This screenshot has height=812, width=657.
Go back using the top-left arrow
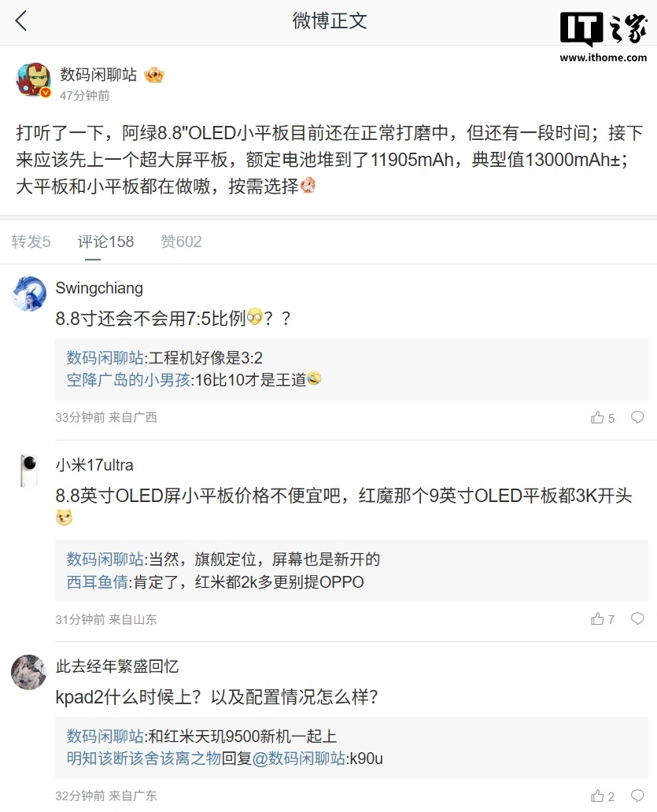pyautogui.click(x=21, y=21)
